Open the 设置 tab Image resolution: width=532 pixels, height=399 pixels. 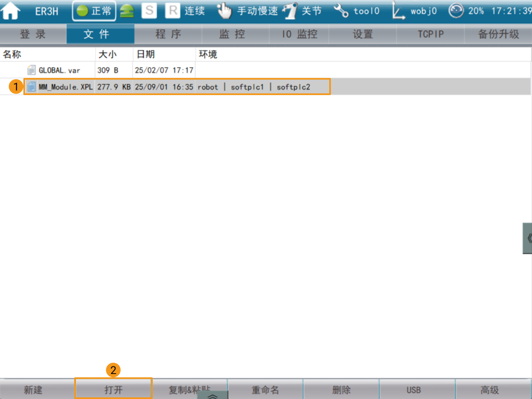pyautogui.click(x=363, y=34)
